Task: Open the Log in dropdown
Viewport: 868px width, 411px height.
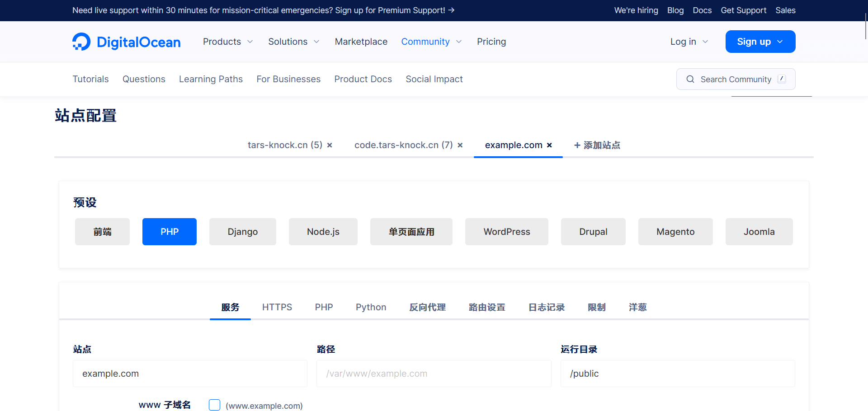Action: (x=689, y=42)
